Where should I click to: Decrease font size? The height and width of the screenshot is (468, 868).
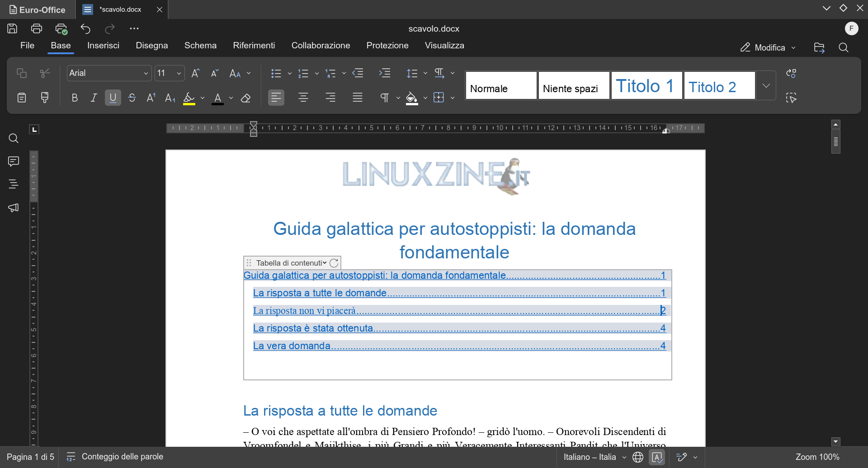tap(215, 73)
